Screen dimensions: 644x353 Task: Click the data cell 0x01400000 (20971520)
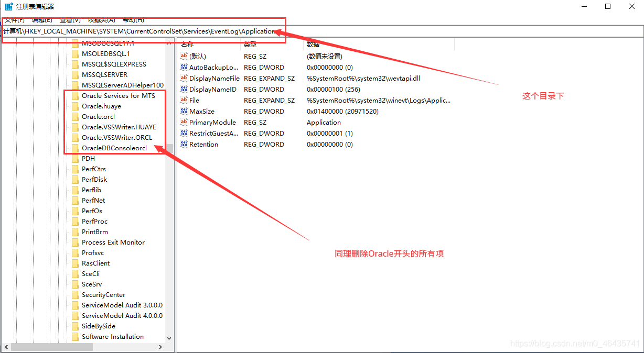tap(342, 111)
